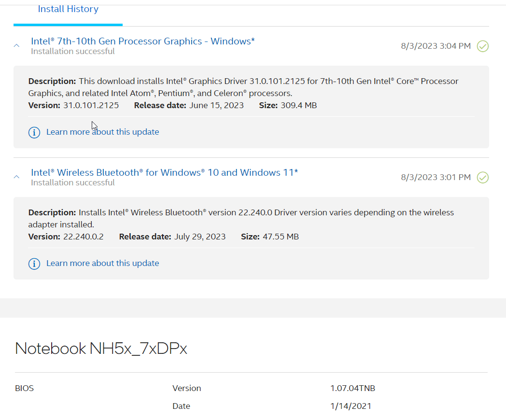Select size value 309.4 MB
The height and width of the screenshot is (420, 506).
(299, 106)
